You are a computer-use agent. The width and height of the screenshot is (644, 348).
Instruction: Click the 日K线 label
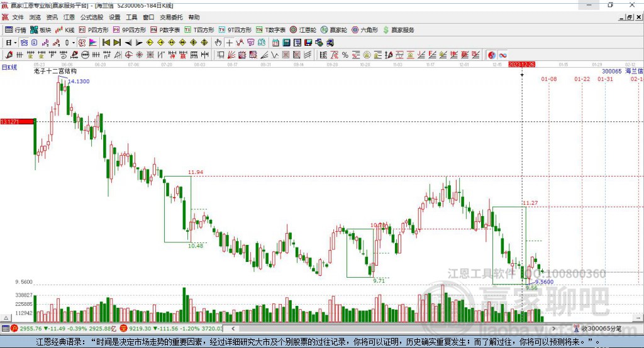click(x=9, y=67)
